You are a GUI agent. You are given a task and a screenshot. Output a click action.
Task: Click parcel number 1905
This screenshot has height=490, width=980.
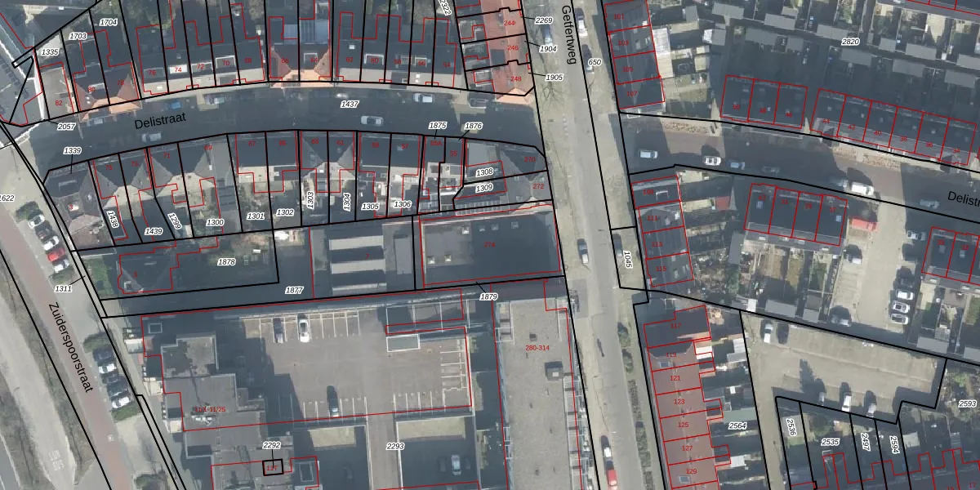point(554,78)
